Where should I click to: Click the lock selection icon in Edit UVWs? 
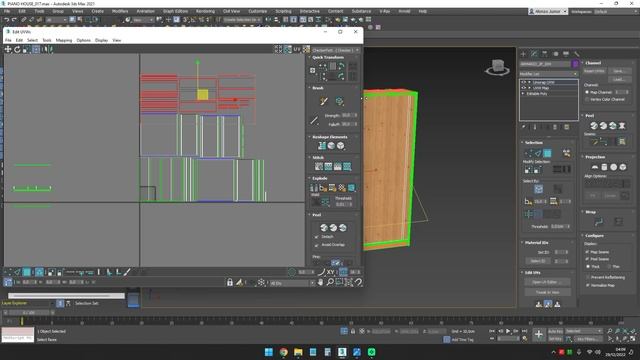(x=230, y=282)
